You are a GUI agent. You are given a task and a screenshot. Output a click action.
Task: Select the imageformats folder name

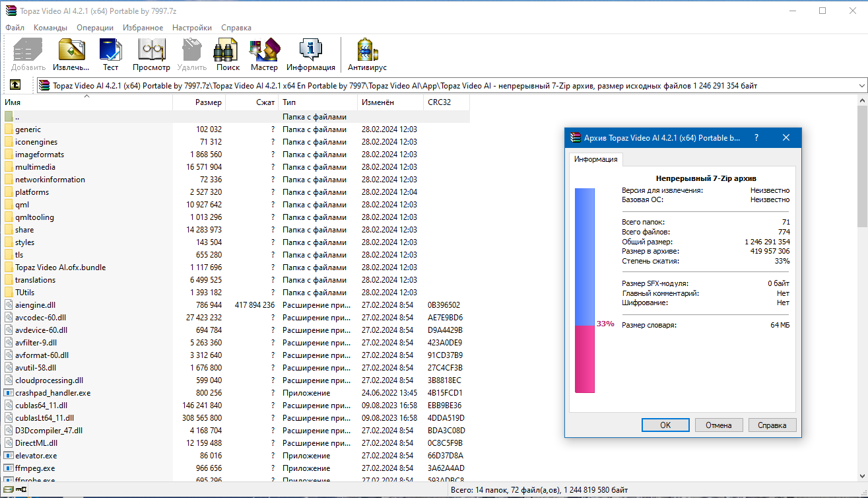(x=40, y=155)
